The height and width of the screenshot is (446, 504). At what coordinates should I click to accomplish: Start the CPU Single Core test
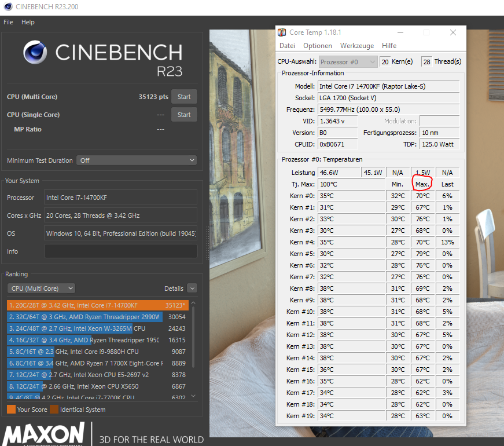(x=184, y=115)
